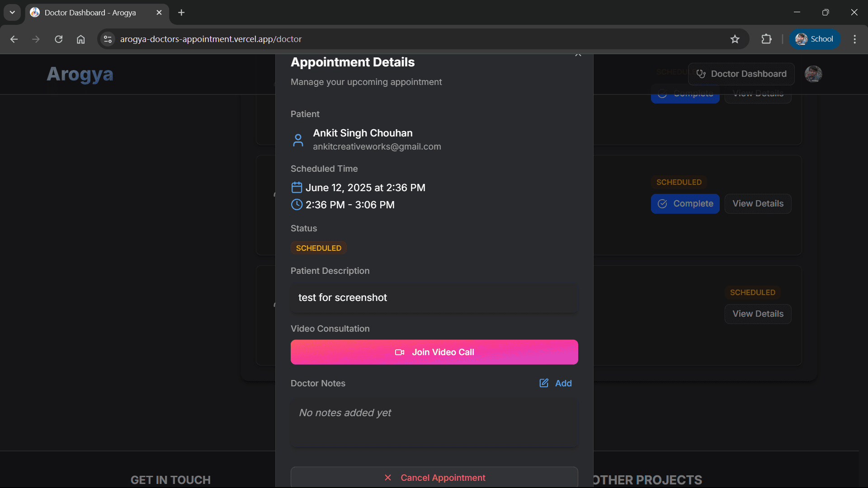Go forward in browser history
This screenshot has height=488, width=868.
[36, 39]
